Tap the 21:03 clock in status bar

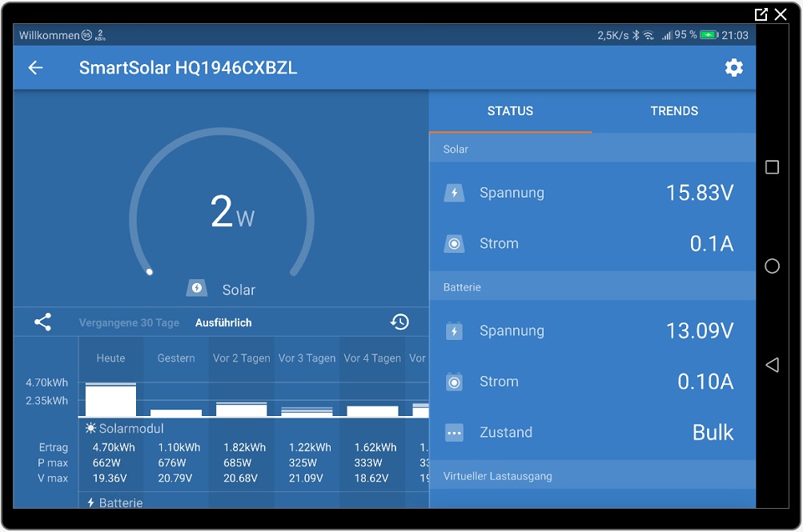[x=735, y=35]
